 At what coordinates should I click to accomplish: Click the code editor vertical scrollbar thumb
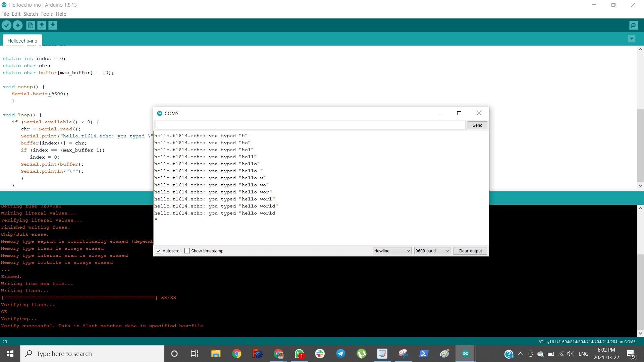640,145
